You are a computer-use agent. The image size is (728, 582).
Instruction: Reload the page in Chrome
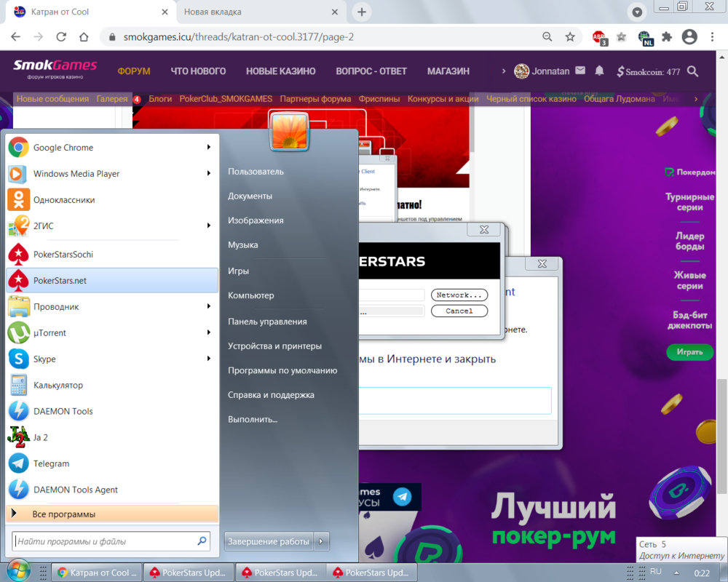pos(61,36)
